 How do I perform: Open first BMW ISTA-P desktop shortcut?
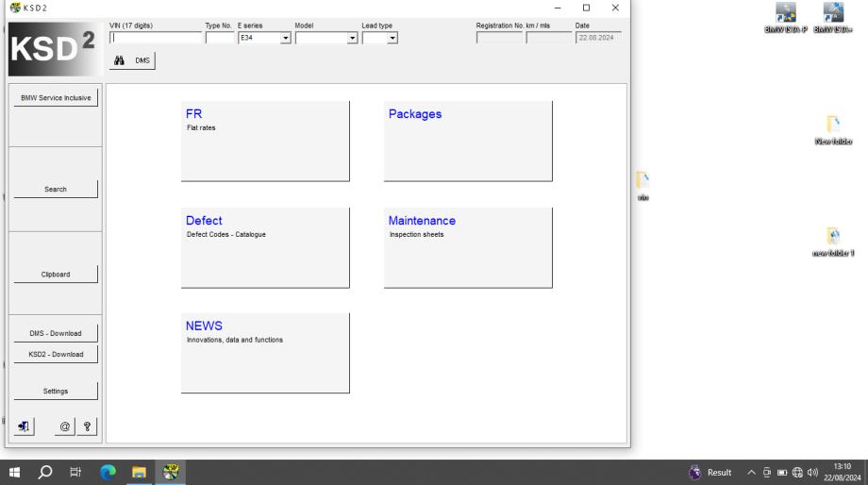786,18
